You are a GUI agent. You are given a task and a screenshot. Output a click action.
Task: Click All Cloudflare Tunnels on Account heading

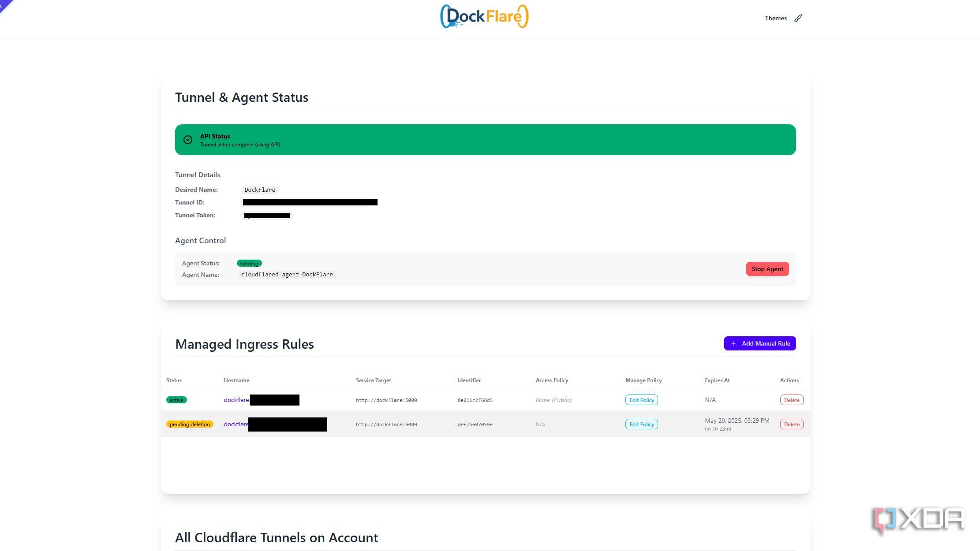277,538
